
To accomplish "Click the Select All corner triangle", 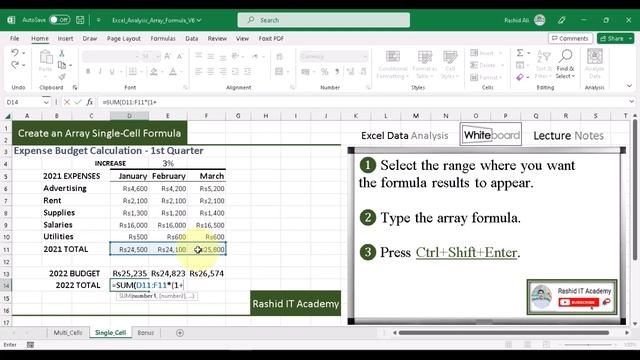I will [7, 116].
